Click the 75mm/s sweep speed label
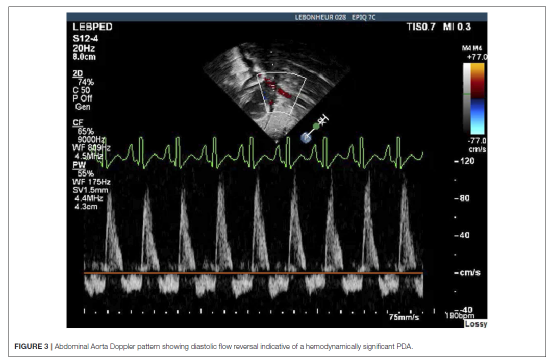 point(404,317)
